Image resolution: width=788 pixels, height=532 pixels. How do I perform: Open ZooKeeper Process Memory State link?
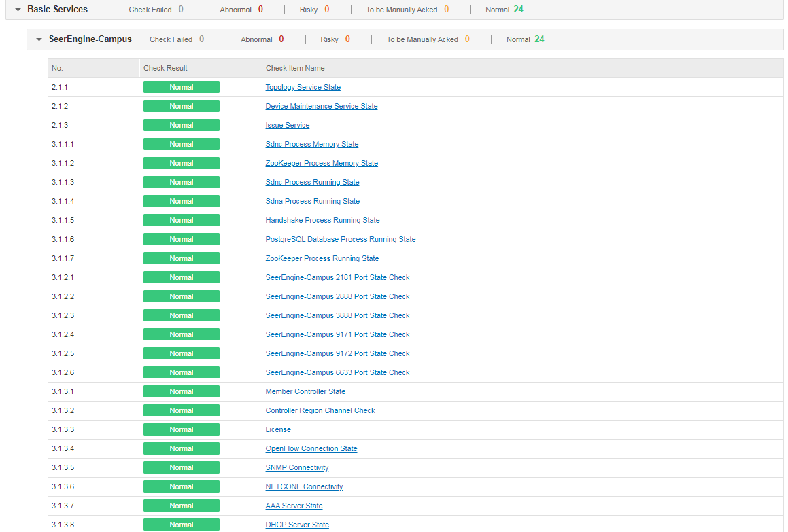(322, 163)
